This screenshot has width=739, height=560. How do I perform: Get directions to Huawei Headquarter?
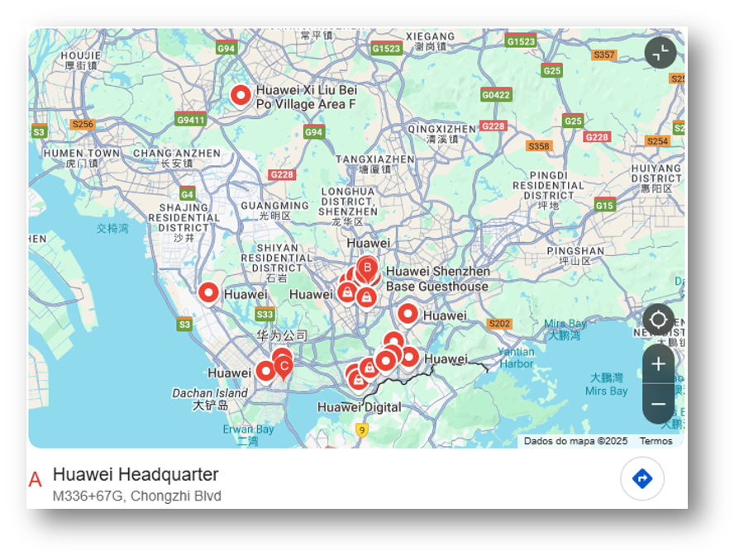642,478
